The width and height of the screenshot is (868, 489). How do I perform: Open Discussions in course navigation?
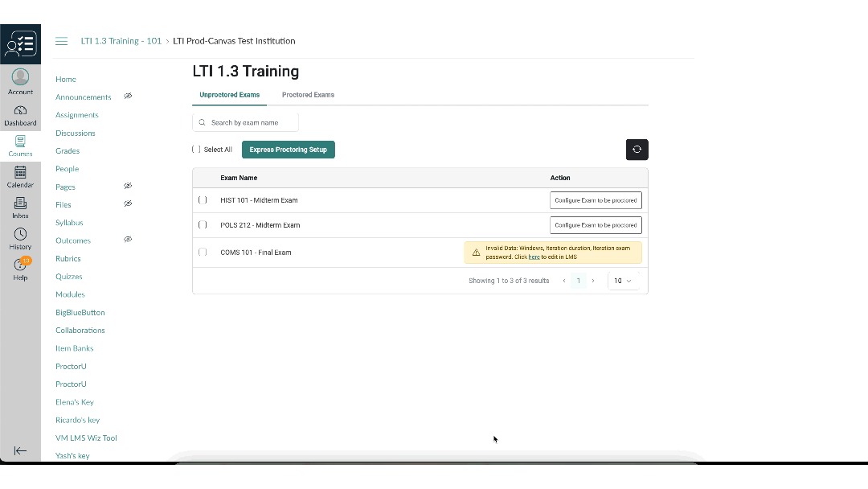(x=76, y=133)
